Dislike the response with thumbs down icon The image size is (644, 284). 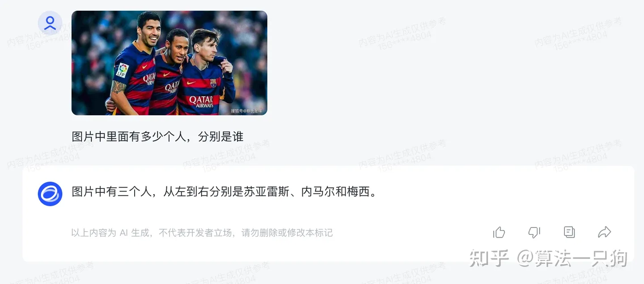[534, 232]
